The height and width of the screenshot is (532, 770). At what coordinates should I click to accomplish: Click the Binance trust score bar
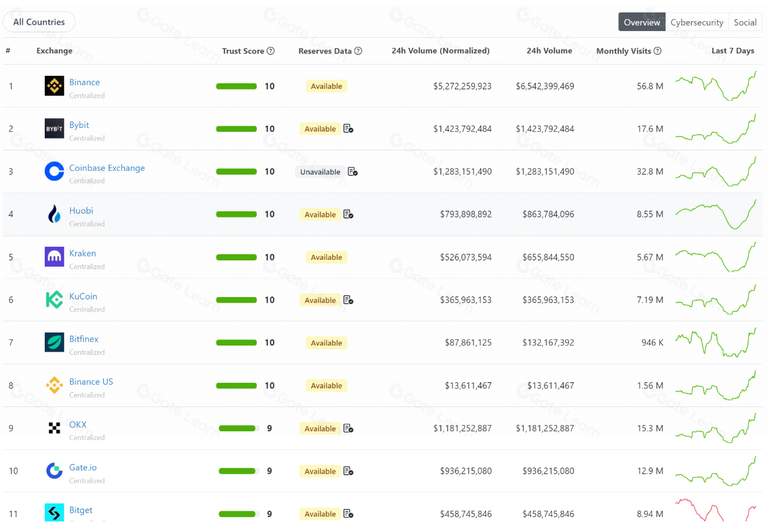(236, 86)
